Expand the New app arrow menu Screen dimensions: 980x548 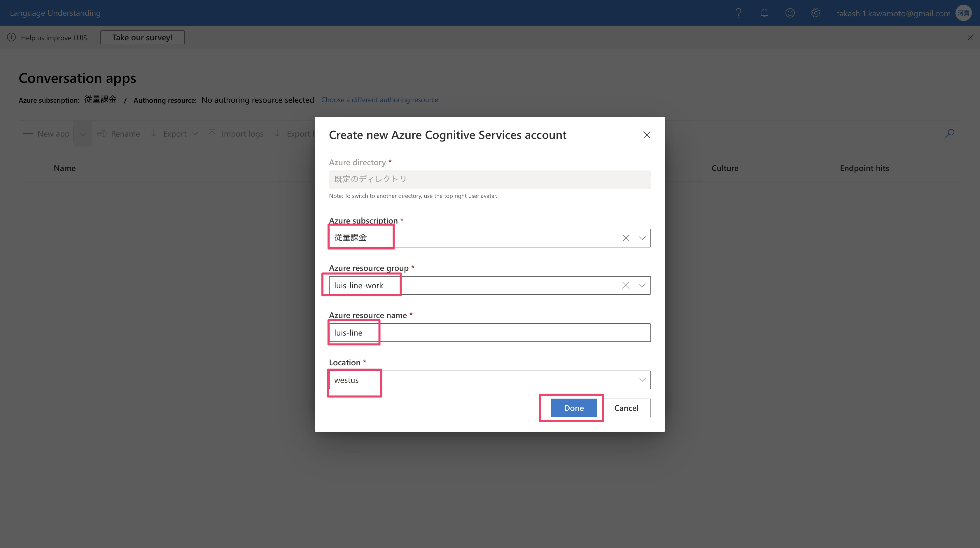(x=83, y=134)
